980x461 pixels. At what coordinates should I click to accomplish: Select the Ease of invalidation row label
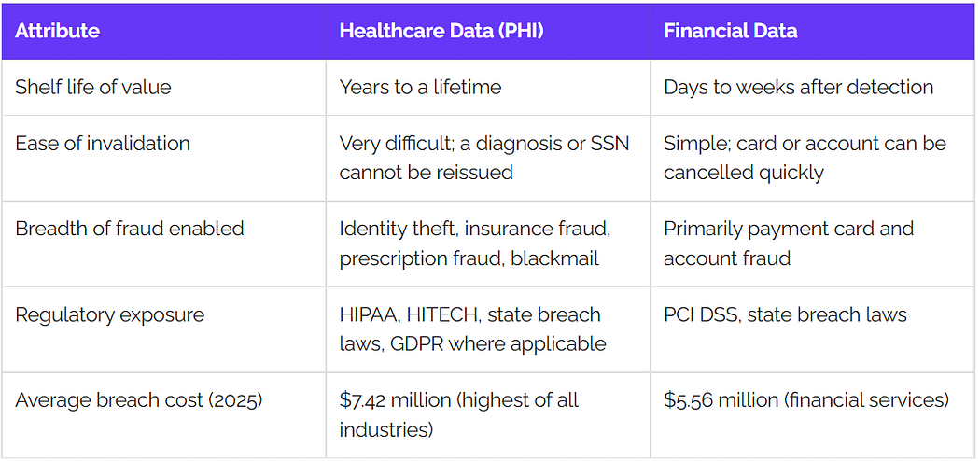163,158
